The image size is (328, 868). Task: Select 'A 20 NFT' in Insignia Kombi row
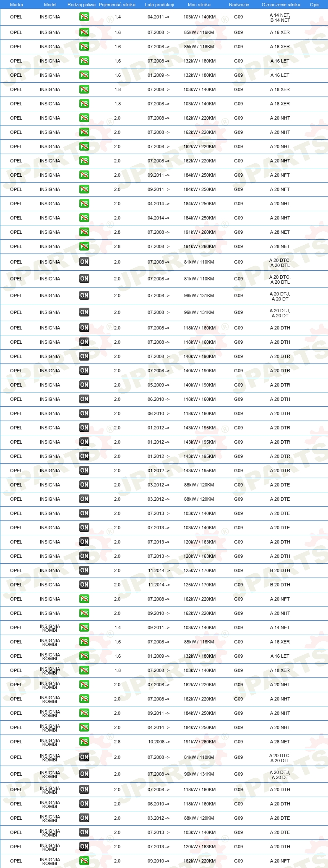click(280, 861)
